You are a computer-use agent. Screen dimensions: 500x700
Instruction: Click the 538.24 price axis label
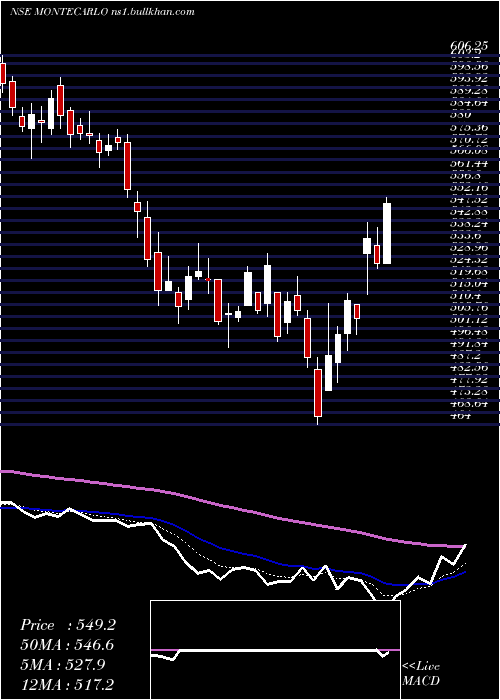[469, 224]
